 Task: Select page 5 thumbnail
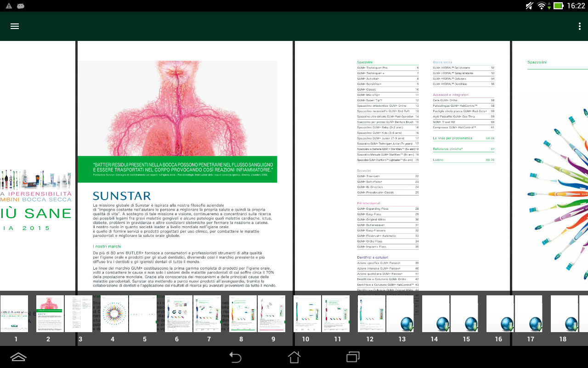pos(143,314)
